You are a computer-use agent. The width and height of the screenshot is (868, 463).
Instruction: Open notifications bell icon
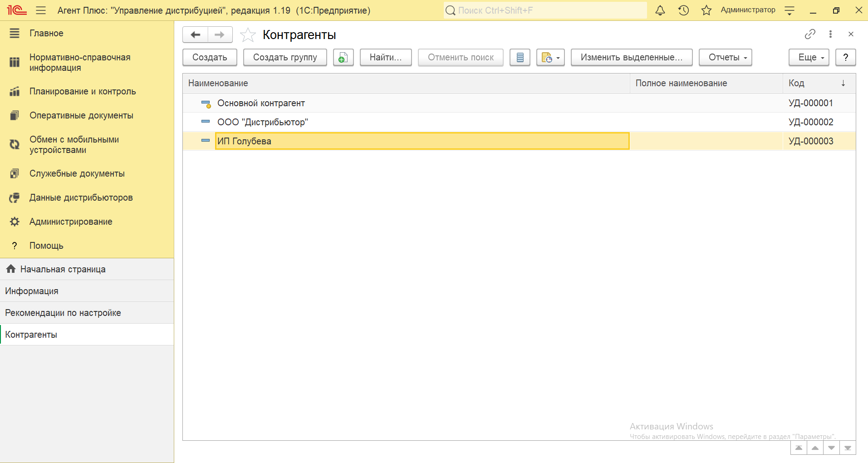point(660,10)
